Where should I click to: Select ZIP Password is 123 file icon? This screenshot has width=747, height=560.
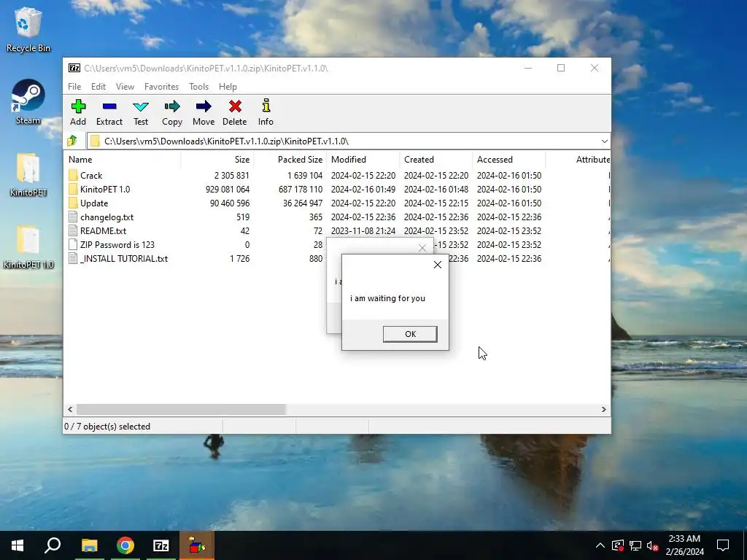(73, 244)
